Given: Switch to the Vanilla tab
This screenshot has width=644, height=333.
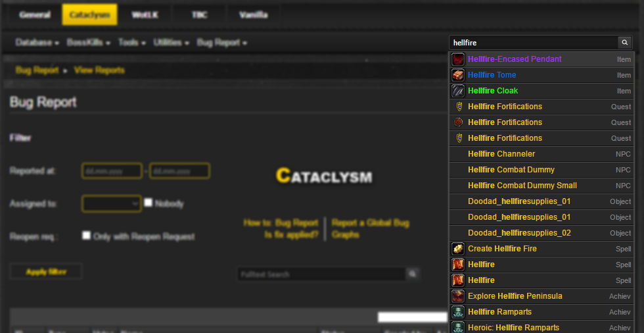Looking at the screenshot, I should coord(254,14).
